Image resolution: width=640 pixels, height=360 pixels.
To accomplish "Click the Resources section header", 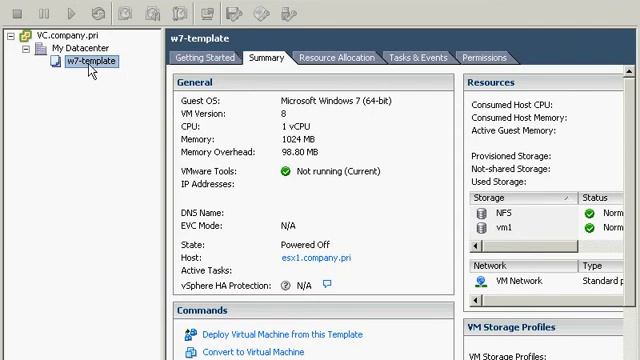I will coord(544,82).
